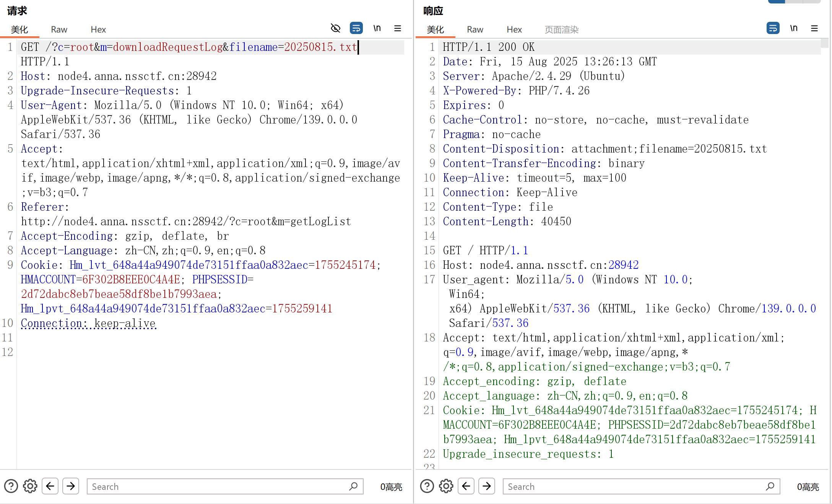Screen dimensions: 832x504
Task: Click the request Accept-Language header line
Action: click(143, 250)
